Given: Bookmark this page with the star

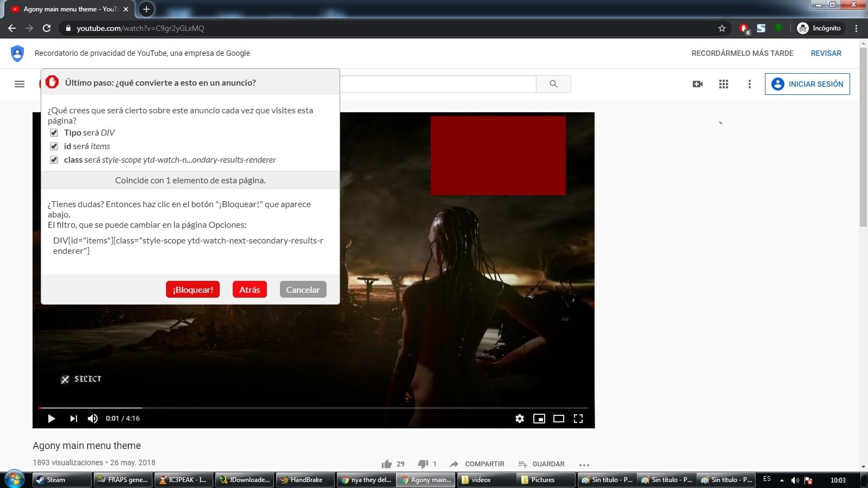Looking at the screenshot, I should (722, 28).
